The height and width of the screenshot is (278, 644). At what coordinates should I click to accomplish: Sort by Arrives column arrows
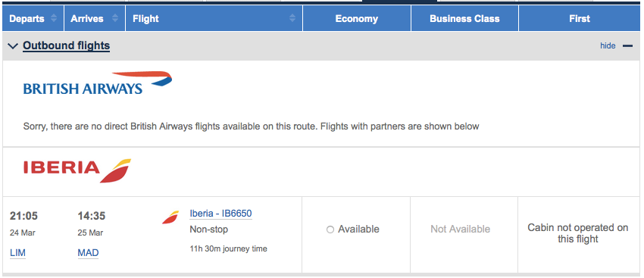115,18
